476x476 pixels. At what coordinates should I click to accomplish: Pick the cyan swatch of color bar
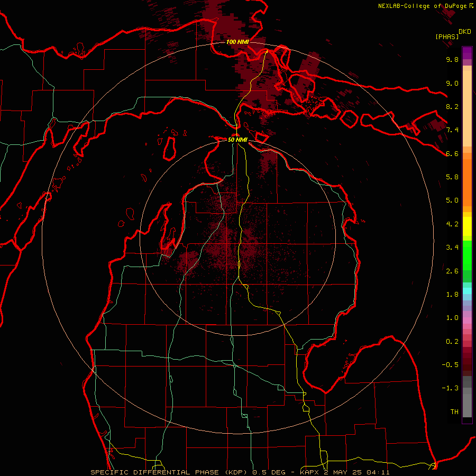tap(467, 291)
